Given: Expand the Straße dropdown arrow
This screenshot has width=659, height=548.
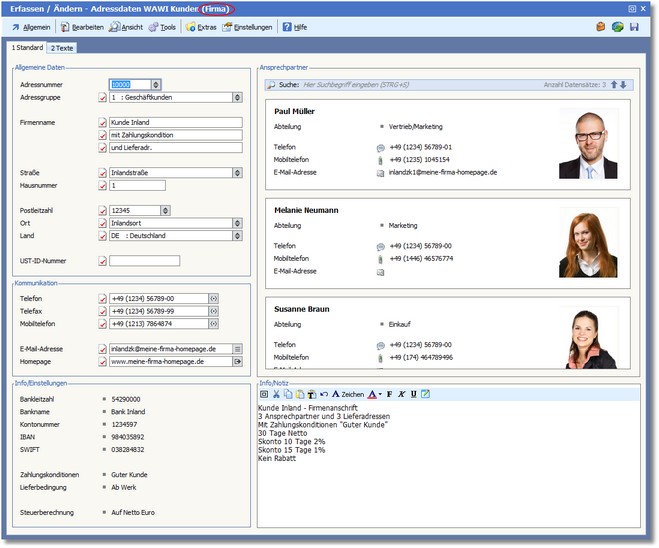Looking at the screenshot, I should (x=237, y=173).
